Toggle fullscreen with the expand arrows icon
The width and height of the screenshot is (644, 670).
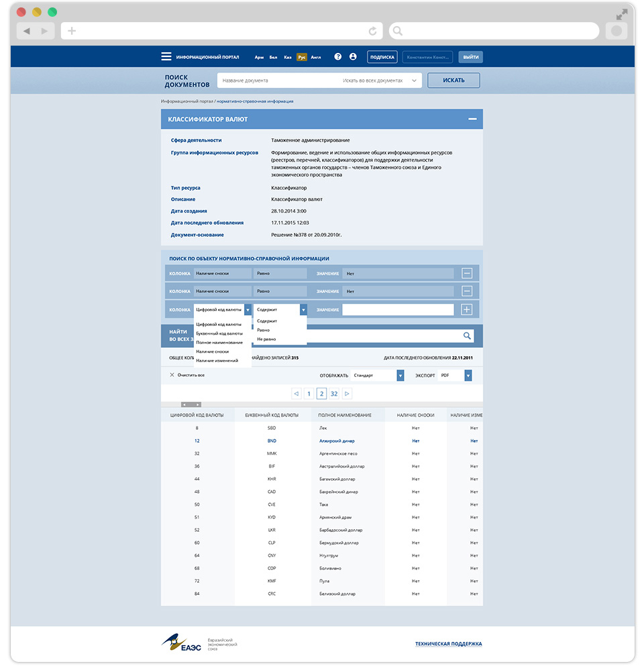(x=622, y=15)
